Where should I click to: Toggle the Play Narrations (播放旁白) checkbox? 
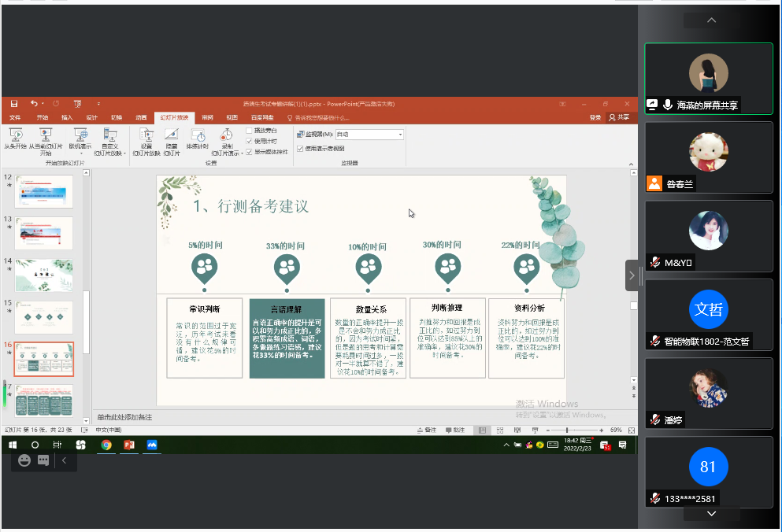tap(250, 130)
